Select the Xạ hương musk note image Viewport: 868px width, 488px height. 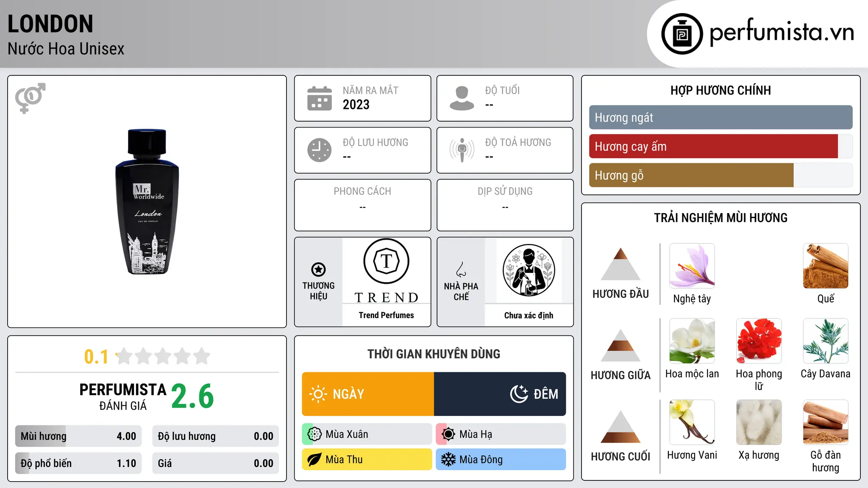pos(759,422)
